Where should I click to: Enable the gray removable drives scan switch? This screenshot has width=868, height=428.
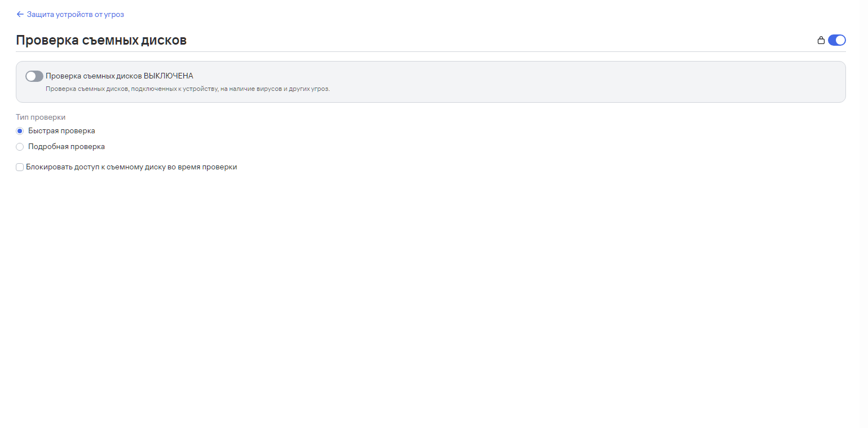34,76
